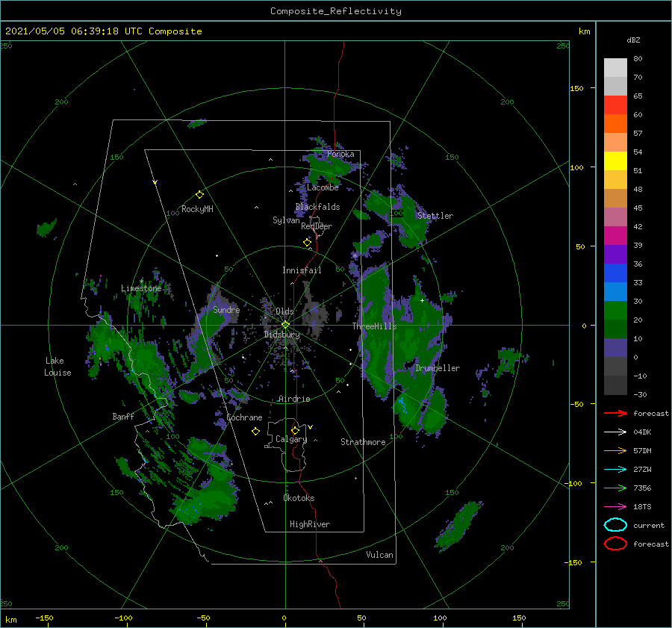This screenshot has width=672, height=628.
Task: Click the 'Blackfalds' map label
Action: tap(317, 207)
